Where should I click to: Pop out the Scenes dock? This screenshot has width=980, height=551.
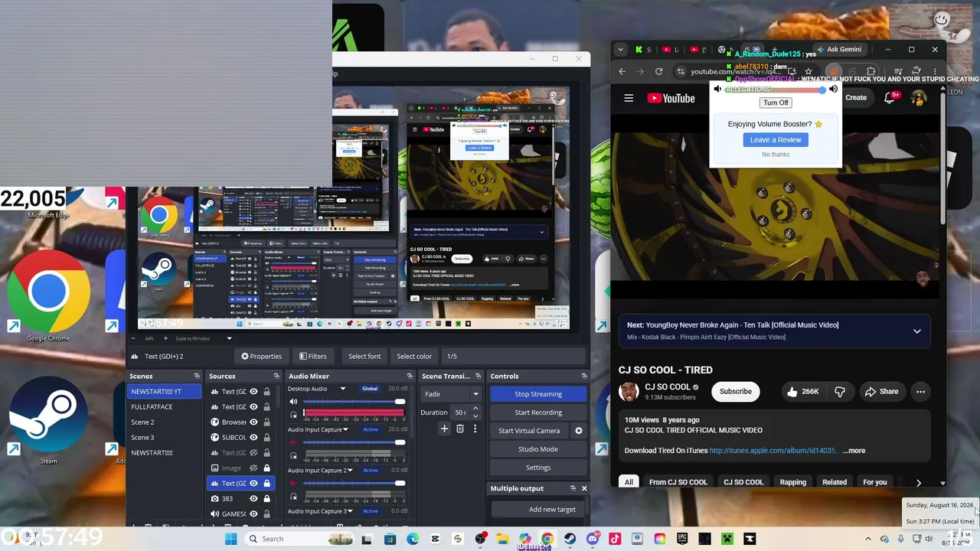[x=197, y=376]
